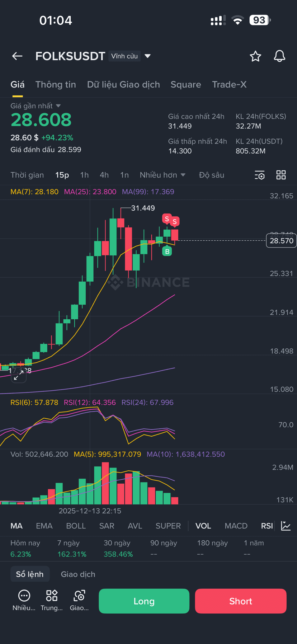Tap 24h high value 31.449

point(180,126)
